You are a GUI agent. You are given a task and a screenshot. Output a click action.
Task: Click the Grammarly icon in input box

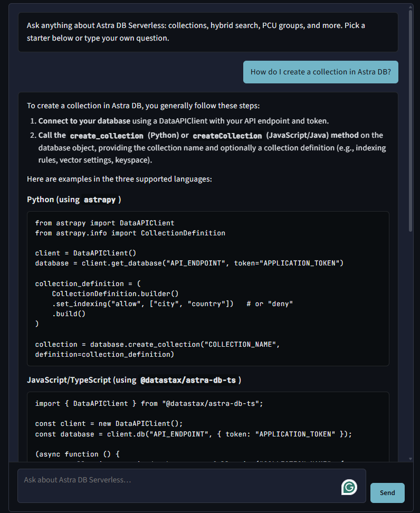pos(349,487)
